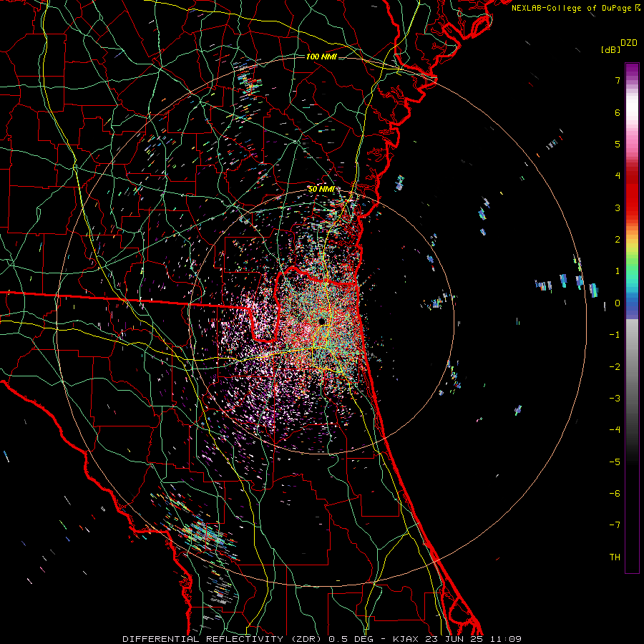Screen dimensions: 644x644
Task: Click the 3 value on color scale
Action: pos(618,208)
